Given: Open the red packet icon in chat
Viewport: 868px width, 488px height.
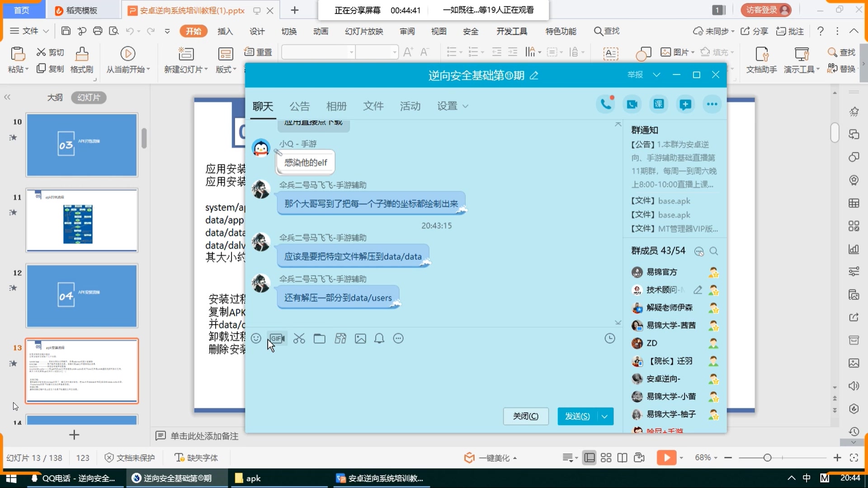Looking at the screenshot, I should click(x=340, y=338).
